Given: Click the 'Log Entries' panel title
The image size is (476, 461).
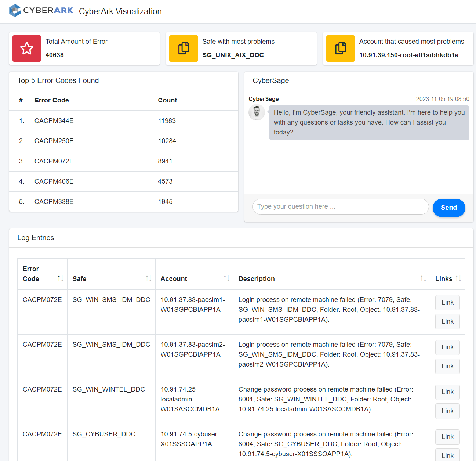Looking at the screenshot, I should [x=36, y=238].
